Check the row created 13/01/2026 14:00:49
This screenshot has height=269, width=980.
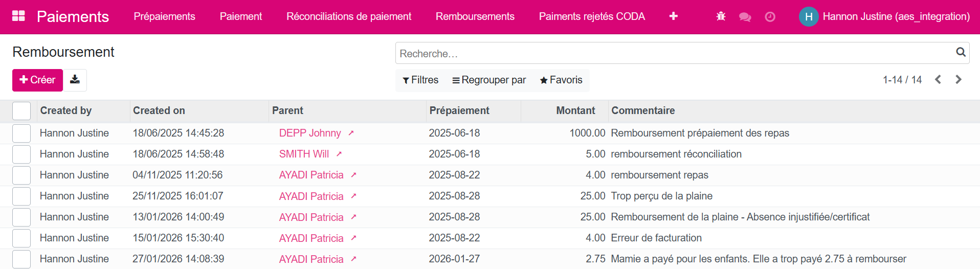[x=21, y=217]
